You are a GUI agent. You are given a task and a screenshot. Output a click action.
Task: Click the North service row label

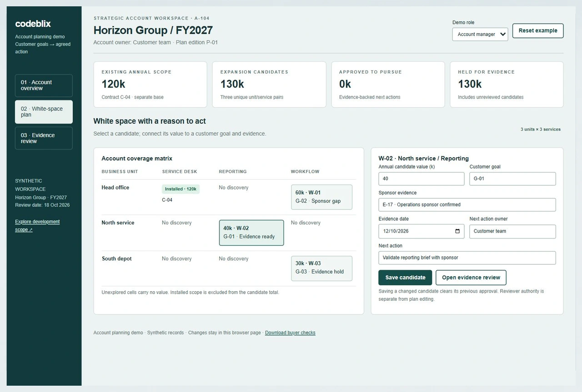[118, 223]
